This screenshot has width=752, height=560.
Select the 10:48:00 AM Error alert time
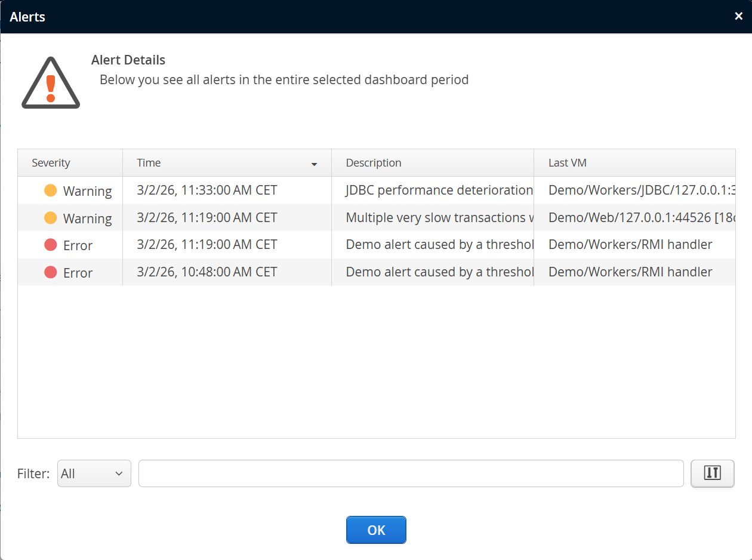(207, 272)
